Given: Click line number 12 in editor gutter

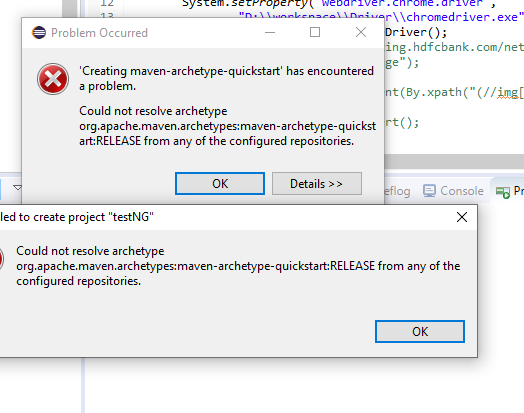Looking at the screenshot, I should coord(107,3).
